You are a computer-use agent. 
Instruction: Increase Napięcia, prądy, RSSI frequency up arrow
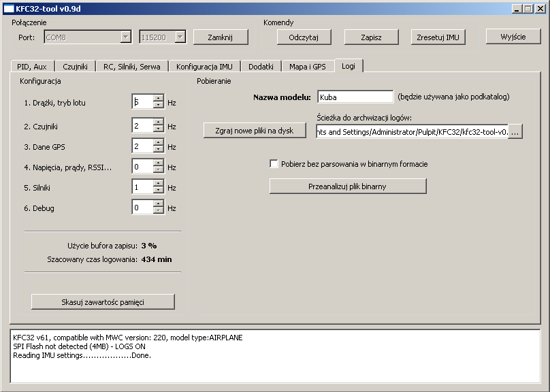click(159, 163)
